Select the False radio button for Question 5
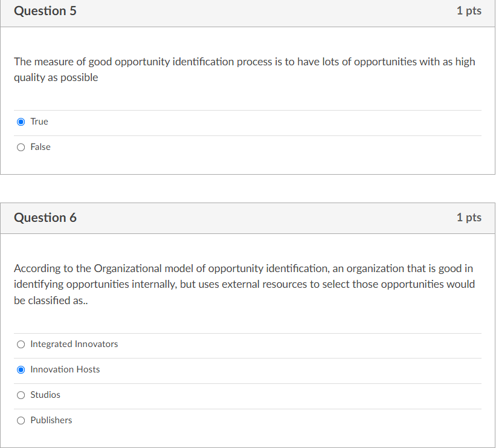496x448 pixels. click(21, 147)
